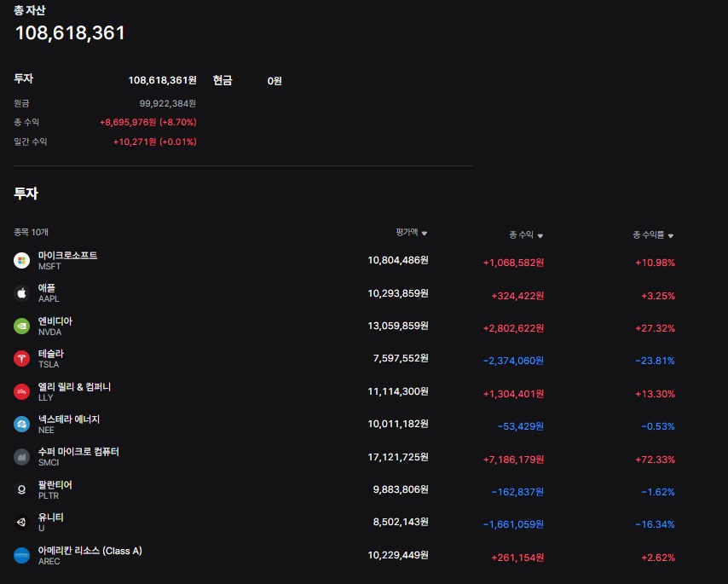This screenshot has width=728, height=584.
Task: Click the Microsoft logo icon
Action: click(x=21, y=260)
